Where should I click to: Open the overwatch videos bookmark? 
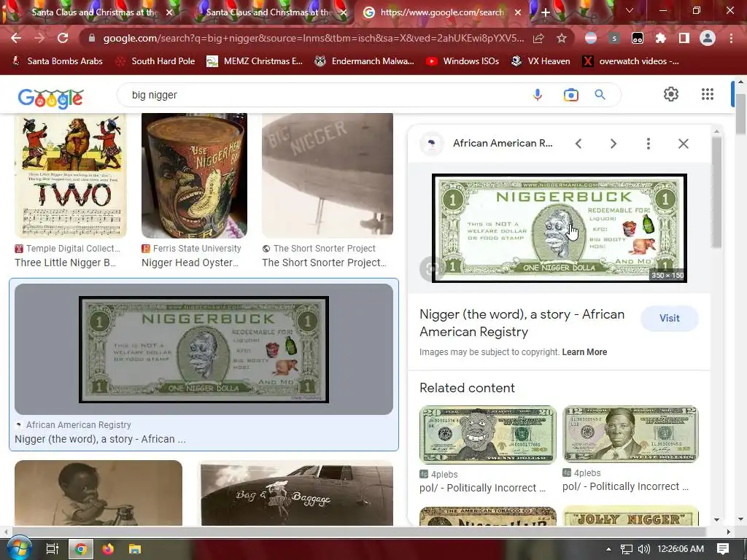pos(631,61)
